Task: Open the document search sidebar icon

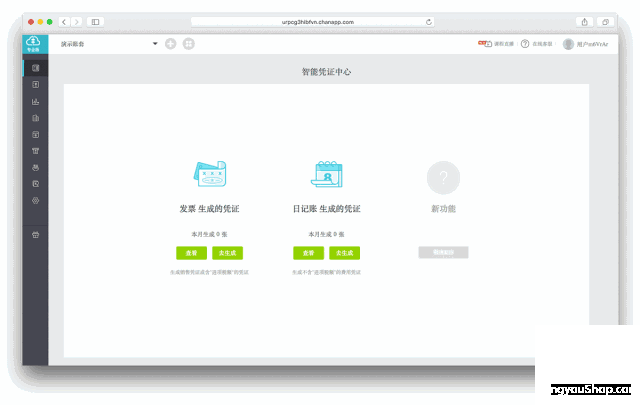Action: 36,184
